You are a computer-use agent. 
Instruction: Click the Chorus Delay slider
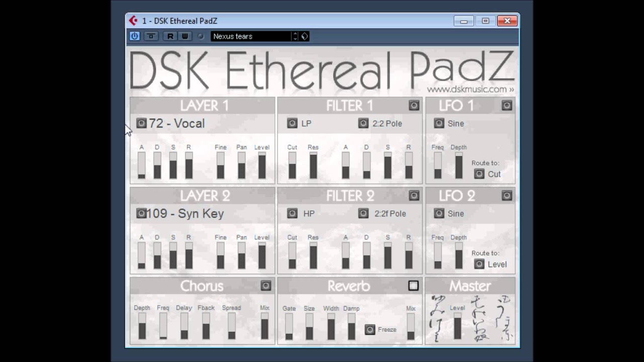click(x=184, y=326)
